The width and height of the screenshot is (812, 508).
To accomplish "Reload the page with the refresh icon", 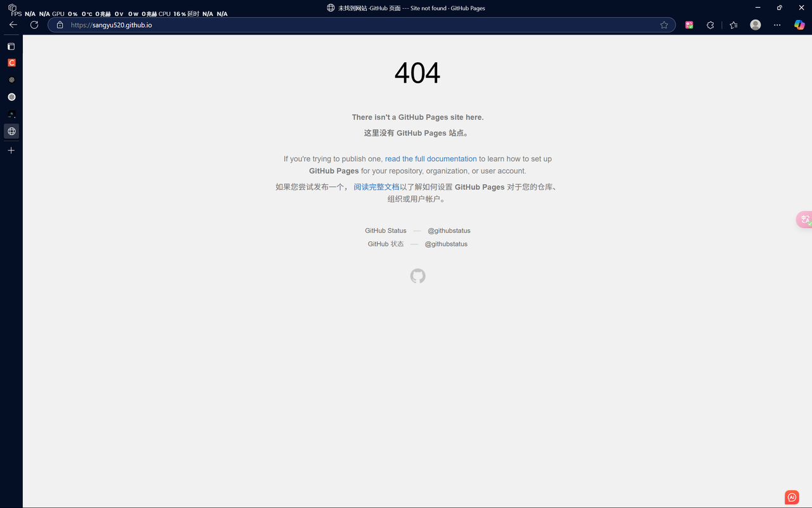I will coord(34,25).
